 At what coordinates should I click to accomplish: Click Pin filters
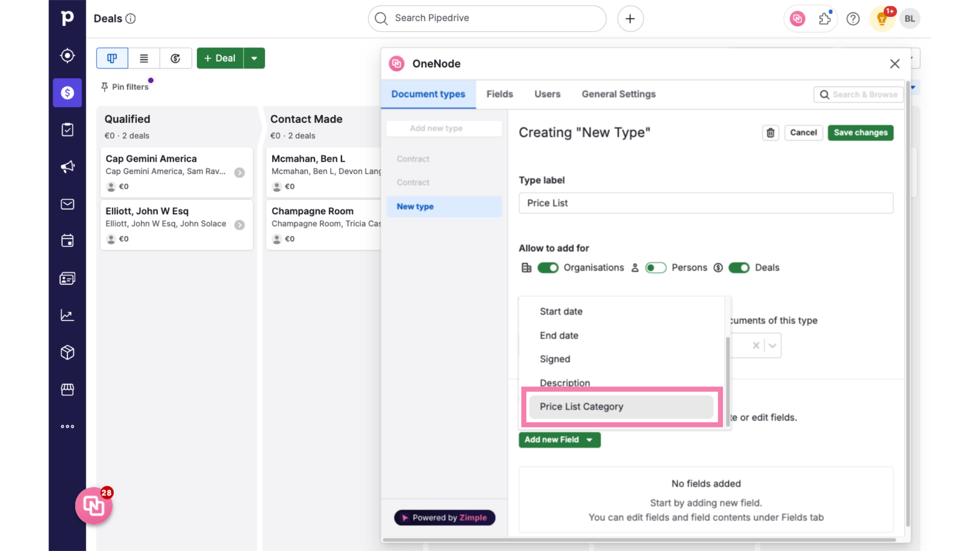(125, 87)
